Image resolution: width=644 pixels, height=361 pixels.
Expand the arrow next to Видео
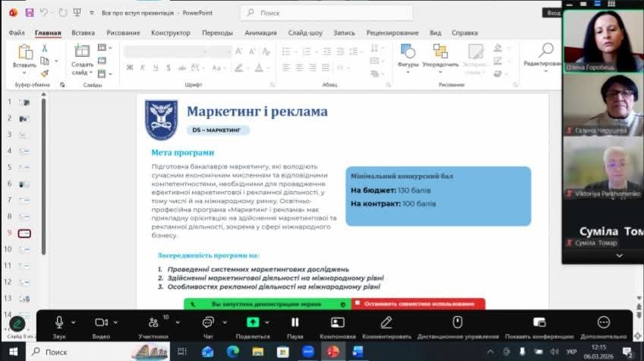115,322
